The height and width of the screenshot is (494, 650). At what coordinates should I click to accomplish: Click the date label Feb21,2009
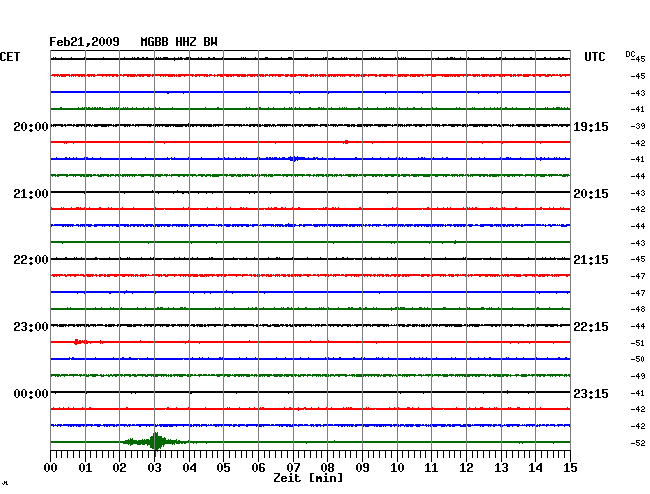(84, 42)
